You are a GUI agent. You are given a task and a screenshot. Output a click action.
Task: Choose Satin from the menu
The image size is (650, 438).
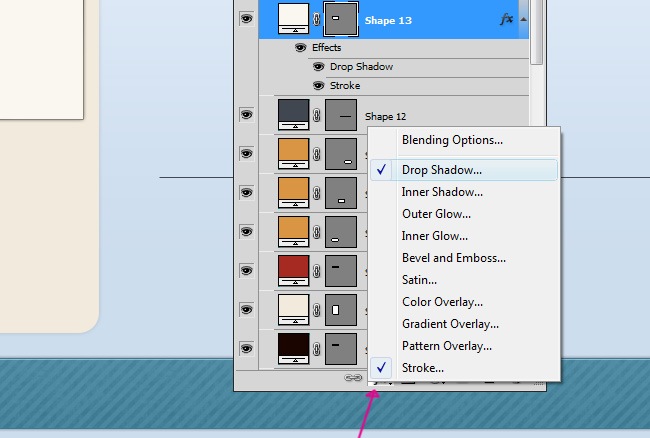click(x=464, y=280)
